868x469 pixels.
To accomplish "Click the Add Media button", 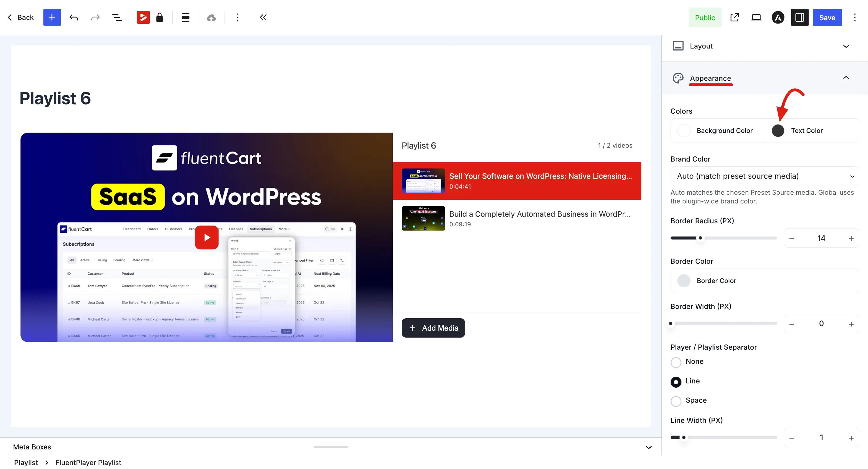I will click(x=433, y=328).
